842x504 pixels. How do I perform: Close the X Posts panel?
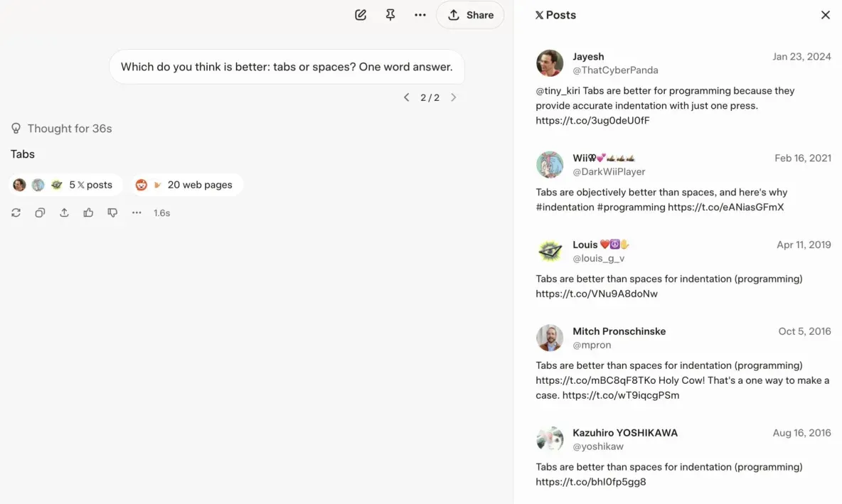coord(825,15)
